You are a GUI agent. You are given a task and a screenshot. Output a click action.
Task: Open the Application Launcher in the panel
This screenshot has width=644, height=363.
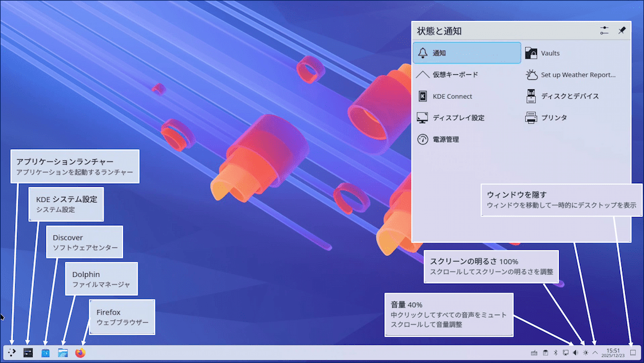click(12, 353)
